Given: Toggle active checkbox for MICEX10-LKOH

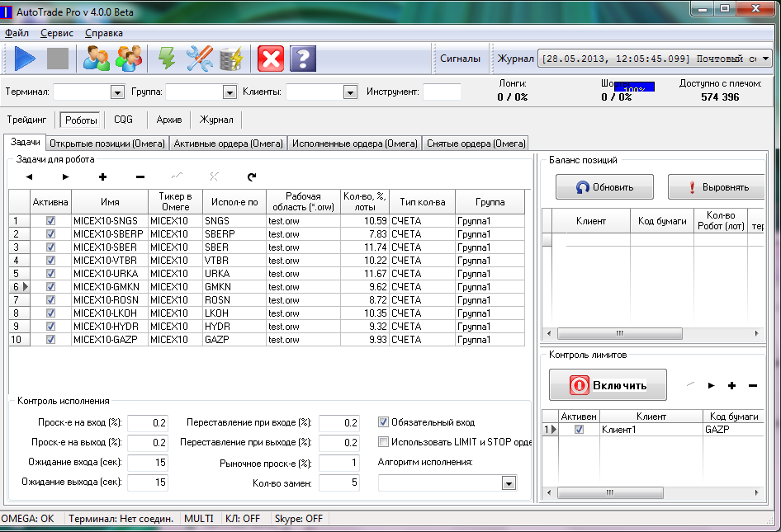Looking at the screenshot, I should point(51,313).
